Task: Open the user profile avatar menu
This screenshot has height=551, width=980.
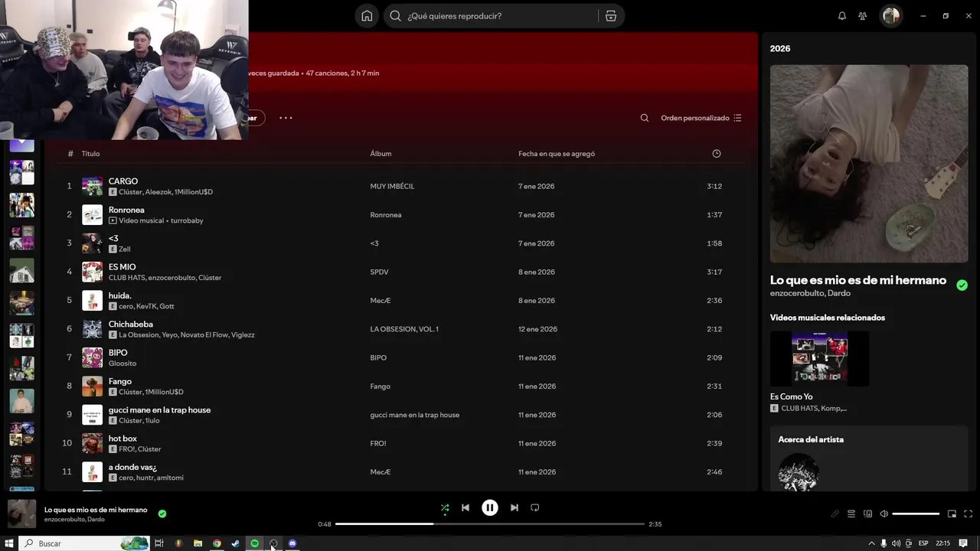Action: coord(890,16)
